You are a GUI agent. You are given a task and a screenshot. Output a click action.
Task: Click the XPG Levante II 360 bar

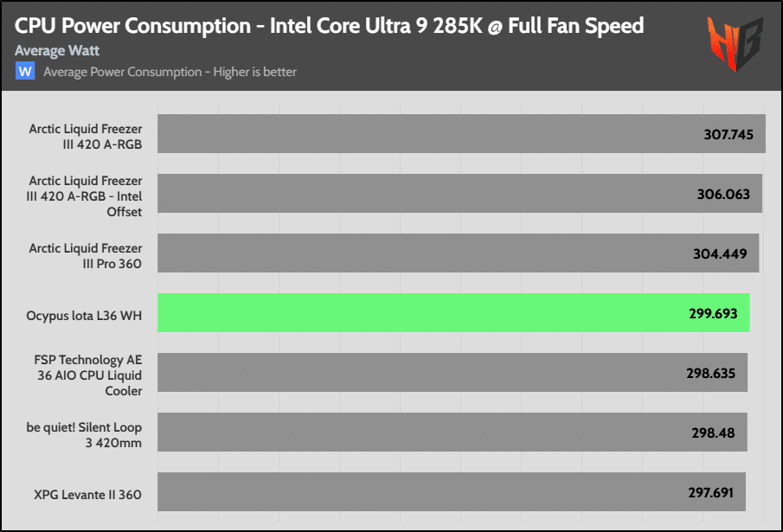[x=452, y=492]
